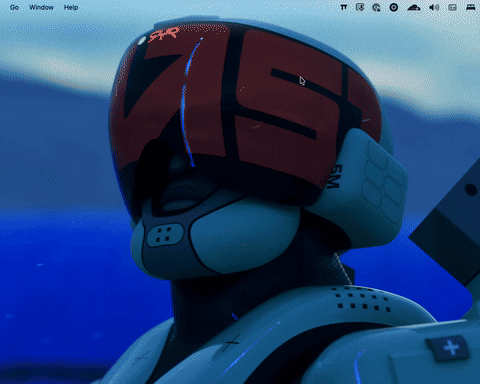The image size is (480, 384).
Task: Click the bed-shaped menu bar icon
Action: pyautogui.click(x=470, y=7)
